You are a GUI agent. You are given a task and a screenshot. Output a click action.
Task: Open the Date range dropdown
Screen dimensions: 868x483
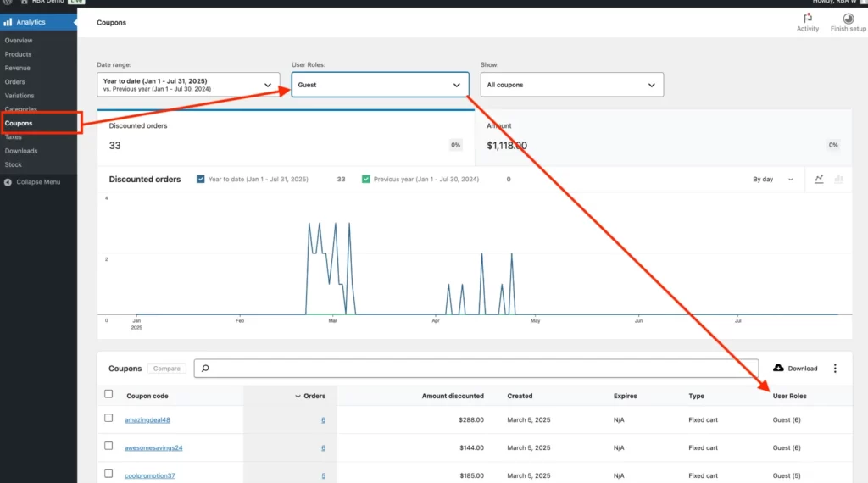pyautogui.click(x=188, y=85)
